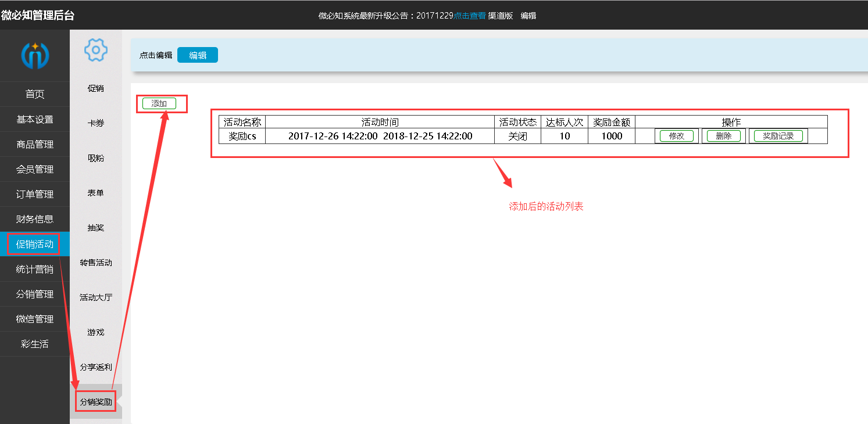Click the blue logo icon in sidebar
The image size is (868, 424).
[35, 56]
